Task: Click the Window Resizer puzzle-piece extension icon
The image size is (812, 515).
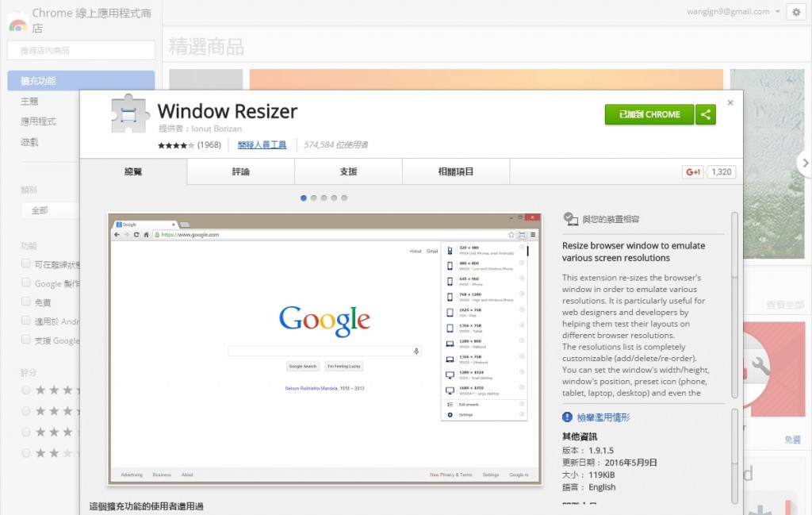Action: 130,113
